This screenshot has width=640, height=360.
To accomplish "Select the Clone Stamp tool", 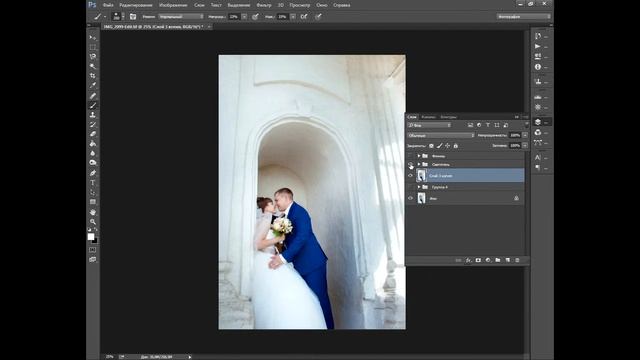I will click(x=93, y=115).
